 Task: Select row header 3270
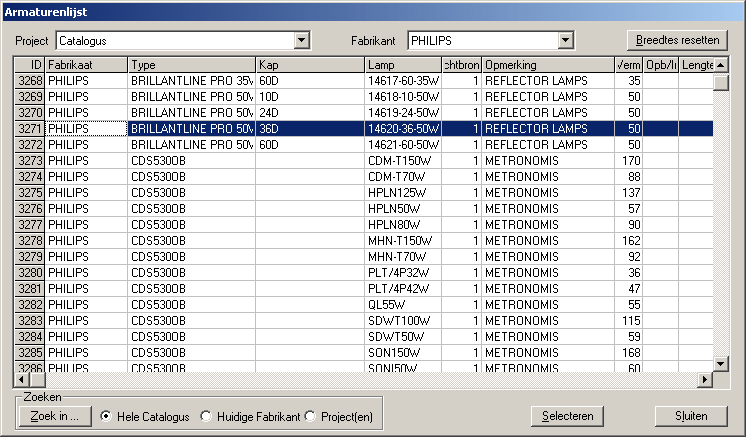(x=29, y=113)
